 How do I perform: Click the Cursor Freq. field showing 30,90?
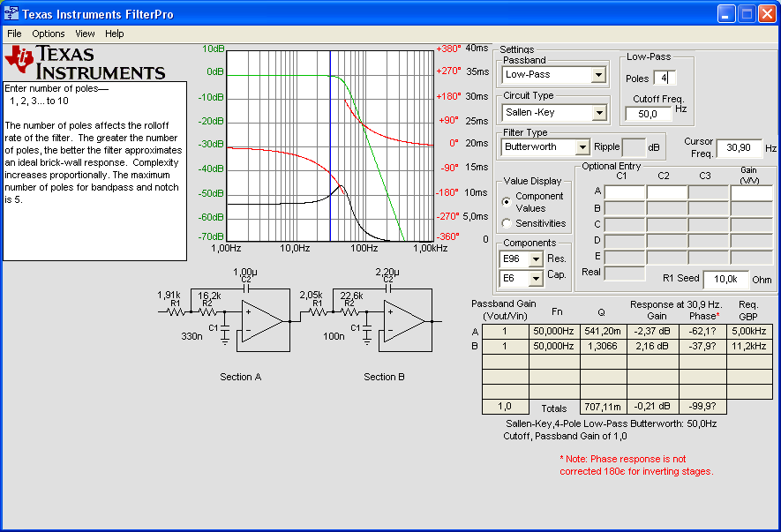[x=739, y=147]
